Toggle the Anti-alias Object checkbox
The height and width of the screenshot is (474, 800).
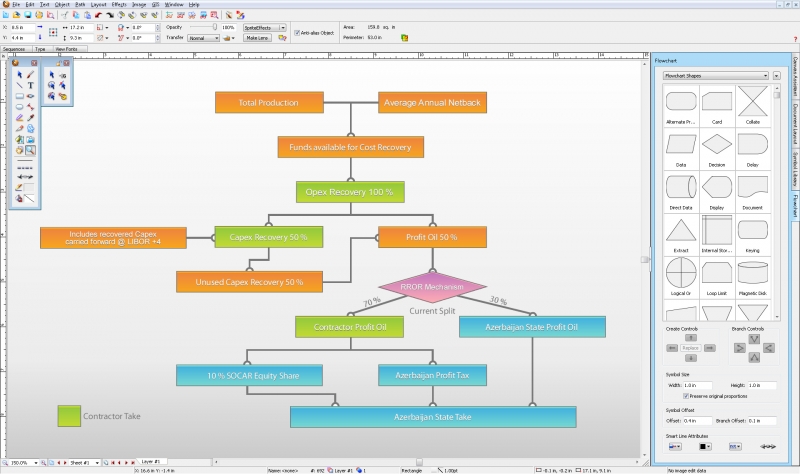click(x=297, y=33)
